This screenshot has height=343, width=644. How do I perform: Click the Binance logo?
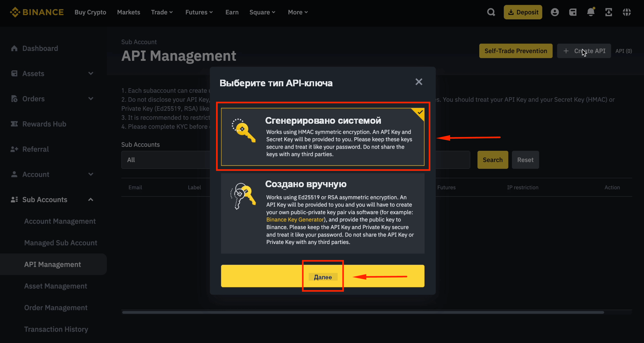tap(37, 12)
